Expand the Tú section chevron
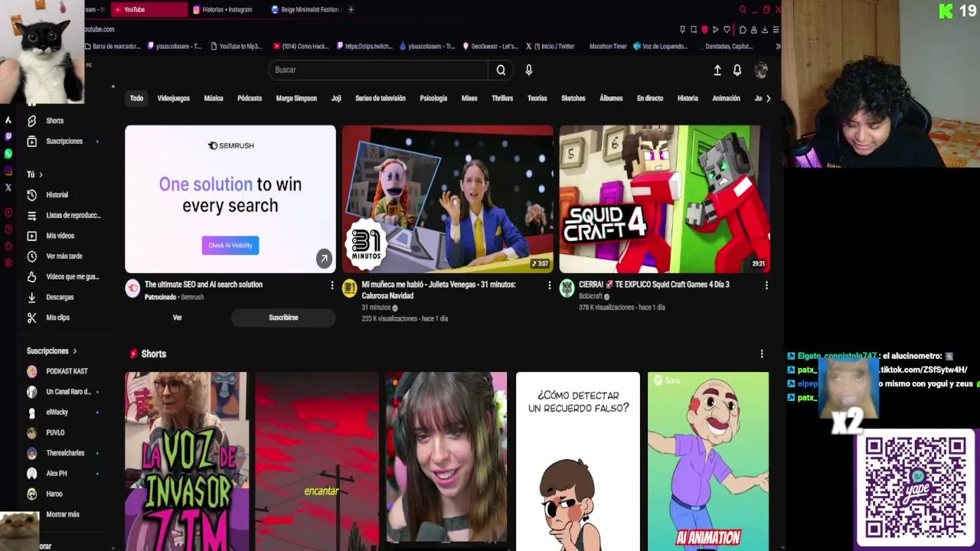 [41, 174]
